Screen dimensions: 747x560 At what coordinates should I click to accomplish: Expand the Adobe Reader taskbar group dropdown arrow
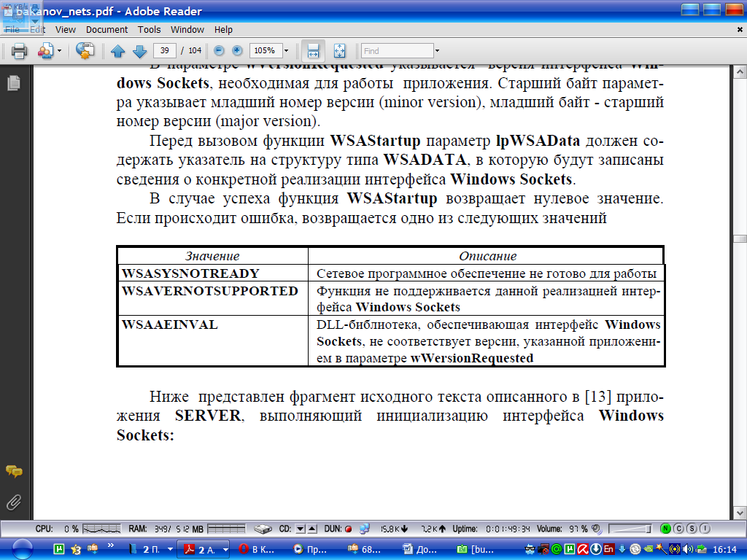[225, 549]
